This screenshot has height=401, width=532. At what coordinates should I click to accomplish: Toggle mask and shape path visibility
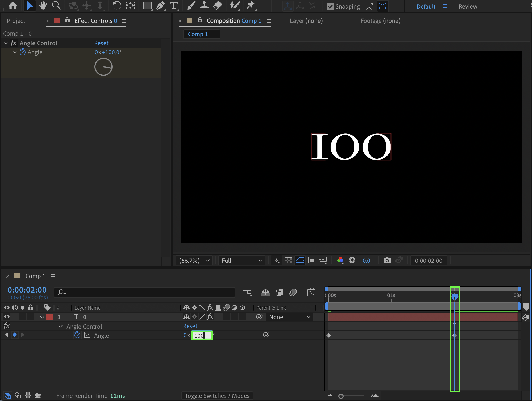click(x=300, y=261)
